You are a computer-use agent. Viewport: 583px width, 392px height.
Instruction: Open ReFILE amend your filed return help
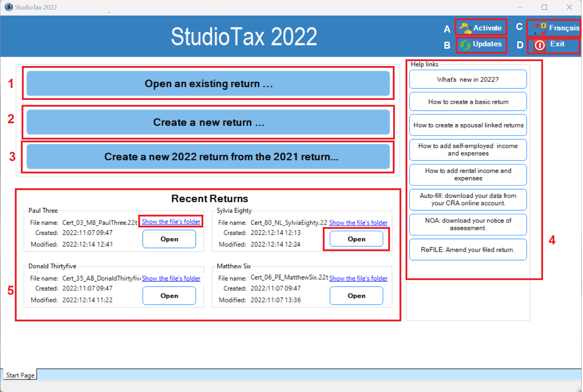[x=468, y=250]
